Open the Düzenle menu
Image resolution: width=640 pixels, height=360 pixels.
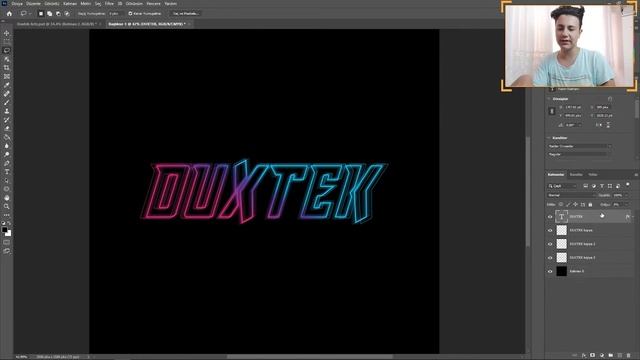(33, 4)
